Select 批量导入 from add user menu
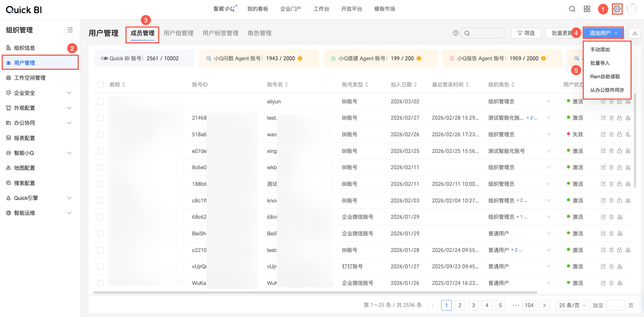Image resolution: width=644 pixels, height=317 pixels. click(600, 63)
